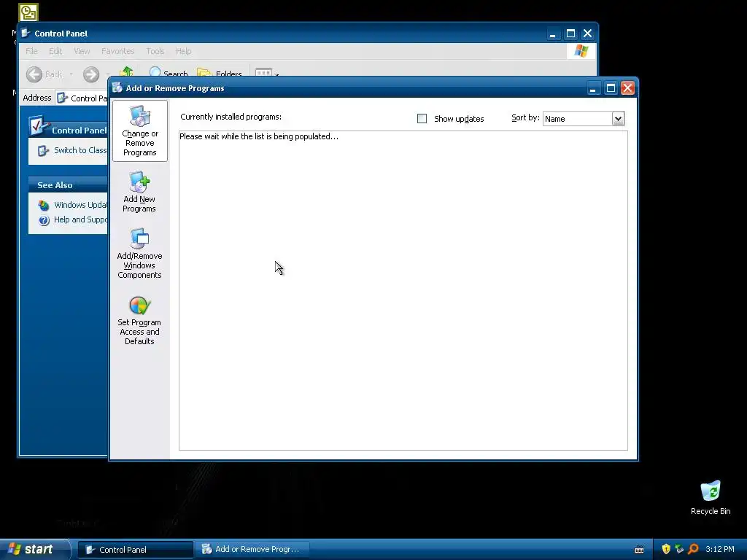
Task: Open the Recycle Bin desktop icon
Action: (711, 497)
